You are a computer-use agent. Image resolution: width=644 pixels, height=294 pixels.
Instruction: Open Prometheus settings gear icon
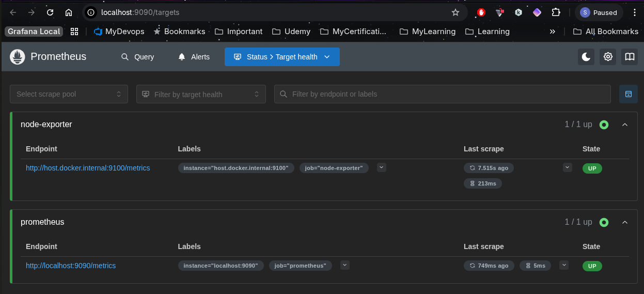608,57
